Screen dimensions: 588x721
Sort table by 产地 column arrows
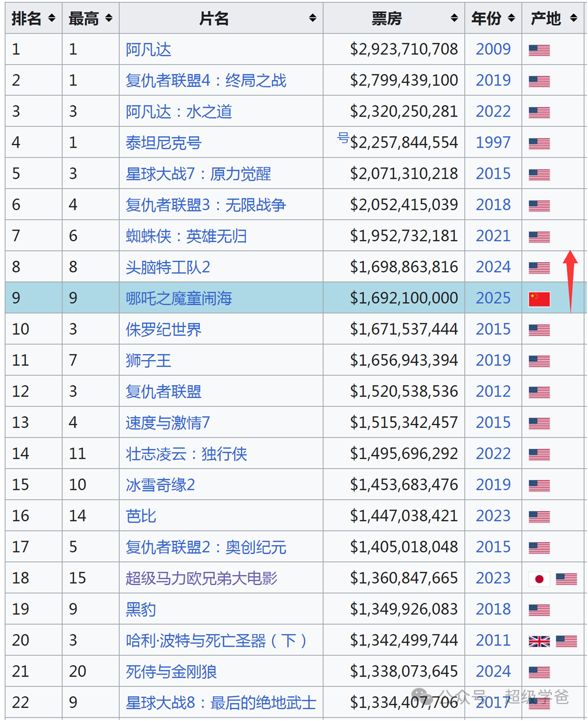[573, 19]
